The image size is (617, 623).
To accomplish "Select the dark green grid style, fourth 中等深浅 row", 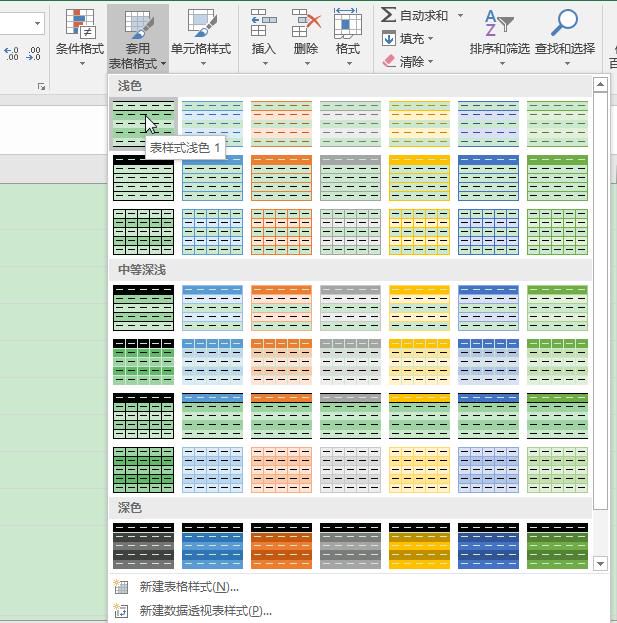I will [143, 470].
